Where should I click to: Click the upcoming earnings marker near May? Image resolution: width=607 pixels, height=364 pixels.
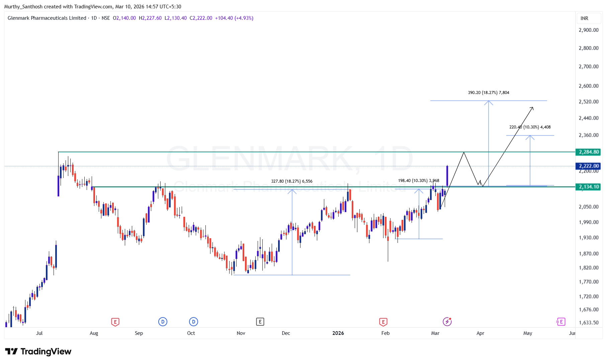coord(560,322)
